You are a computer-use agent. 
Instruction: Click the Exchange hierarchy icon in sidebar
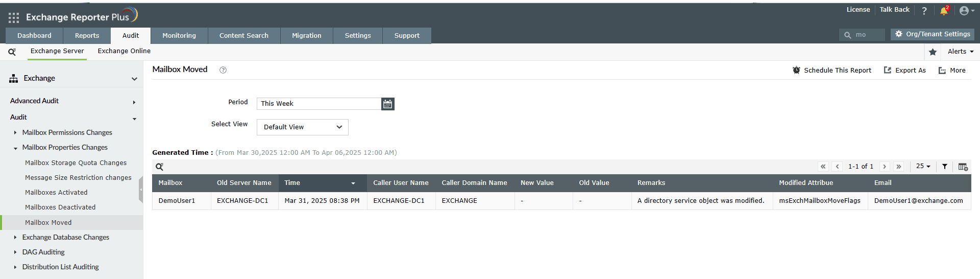pos(14,79)
